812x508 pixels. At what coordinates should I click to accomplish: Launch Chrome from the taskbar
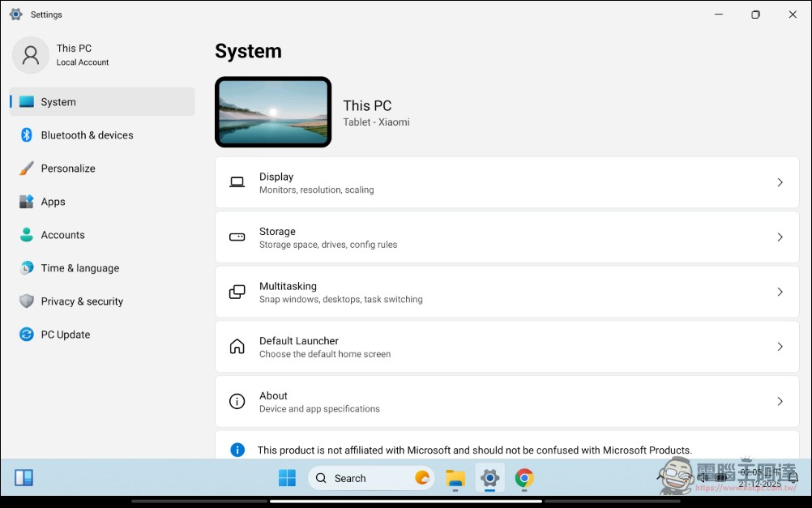pyautogui.click(x=524, y=478)
